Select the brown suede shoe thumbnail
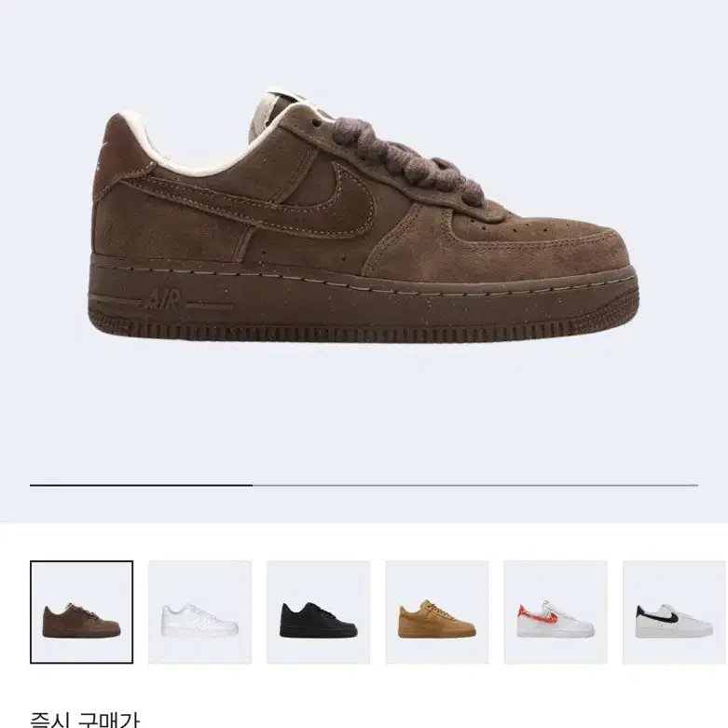 [x=81, y=611]
